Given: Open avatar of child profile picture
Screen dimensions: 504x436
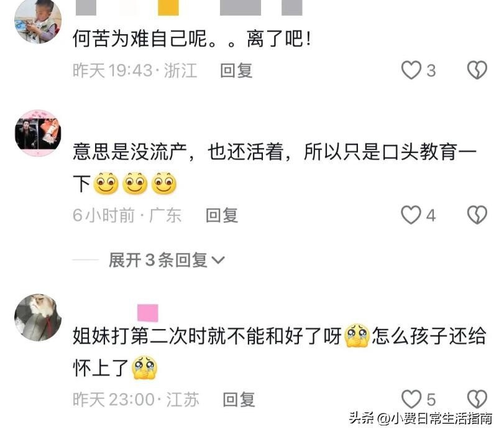Looking at the screenshot, I should click(x=38, y=21).
